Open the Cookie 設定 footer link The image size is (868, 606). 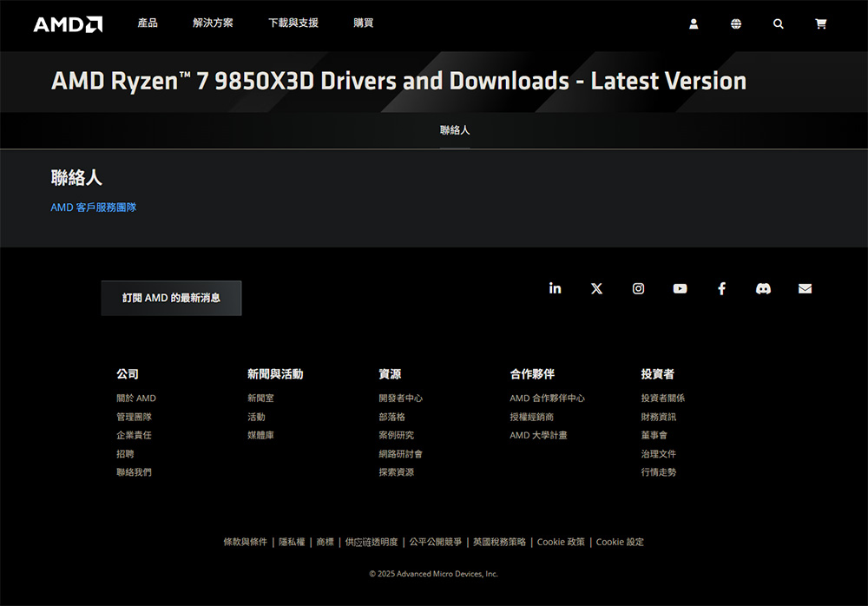point(620,542)
